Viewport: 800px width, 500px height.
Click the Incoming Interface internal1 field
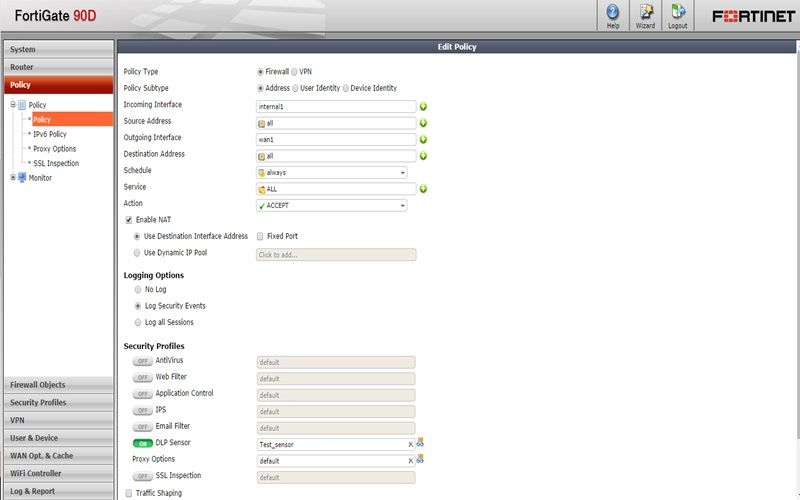point(336,107)
